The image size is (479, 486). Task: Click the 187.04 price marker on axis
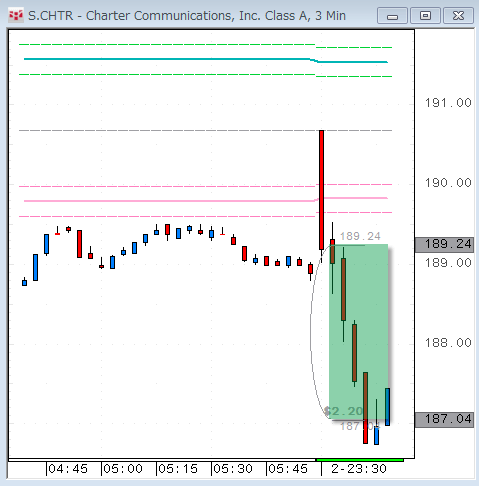[444, 420]
